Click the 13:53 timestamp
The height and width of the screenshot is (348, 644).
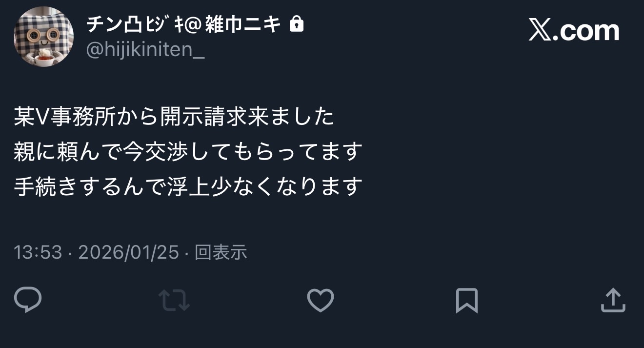(x=38, y=252)
